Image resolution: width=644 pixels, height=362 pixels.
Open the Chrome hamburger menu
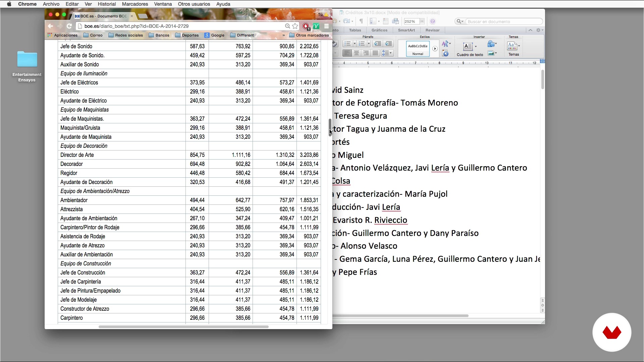326,26
